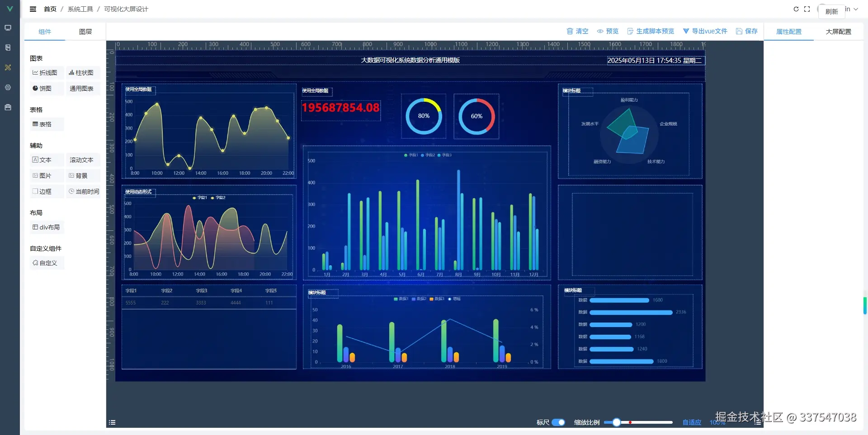Open the tools icon in the left sidebar
The image size is (868, 435).
click(x=8, y=67)
